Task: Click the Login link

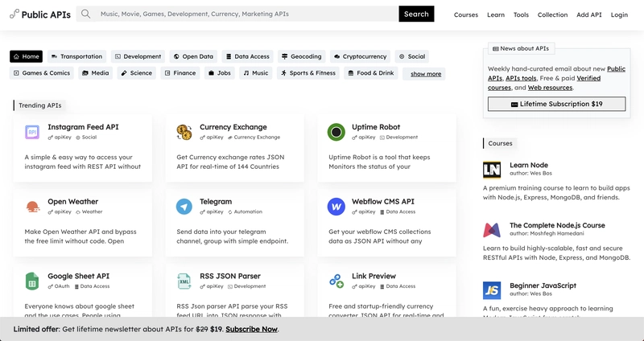Action: click(x=619, y=14)
